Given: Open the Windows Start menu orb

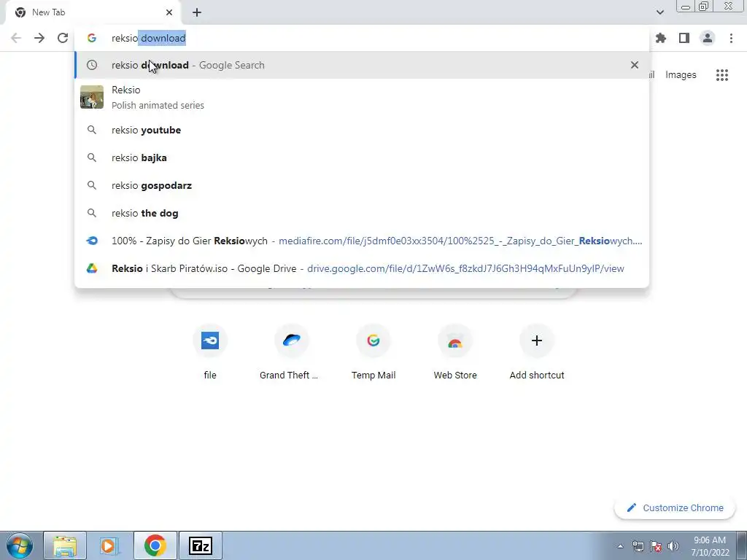Looking at the screenshot, I should pyautogui.click(x=19, y=545).
